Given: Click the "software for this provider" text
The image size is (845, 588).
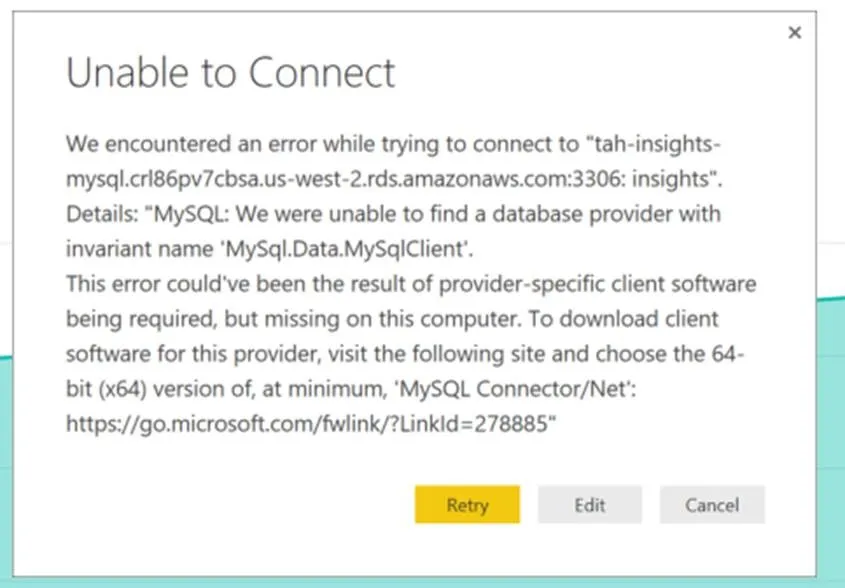Looking at the screenshot, I should (169, 354).
